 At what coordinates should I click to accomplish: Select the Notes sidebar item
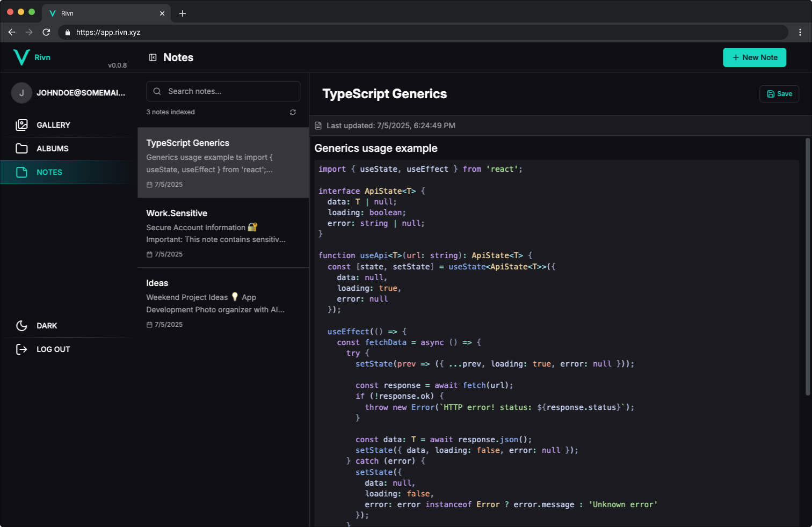pos(67,172)
